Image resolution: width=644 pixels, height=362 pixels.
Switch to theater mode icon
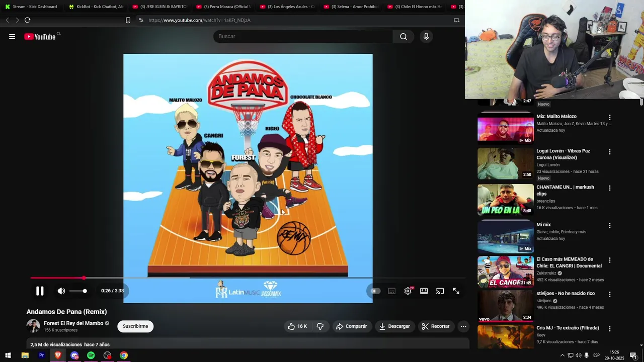[x=424, y=291]
